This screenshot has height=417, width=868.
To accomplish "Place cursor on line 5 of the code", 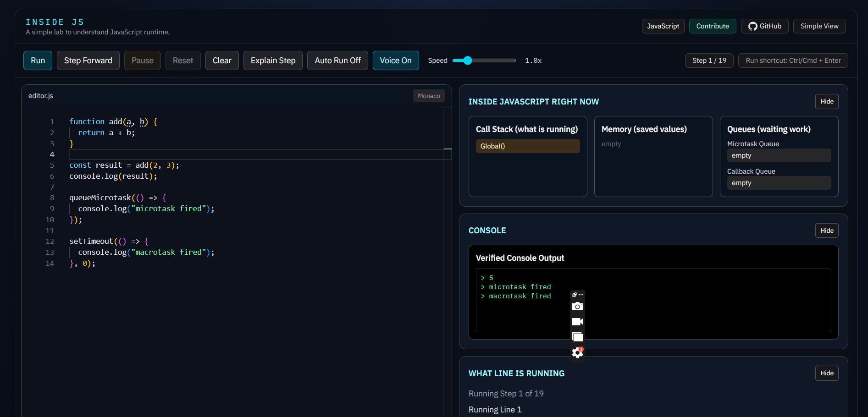I will click(124, 165).
